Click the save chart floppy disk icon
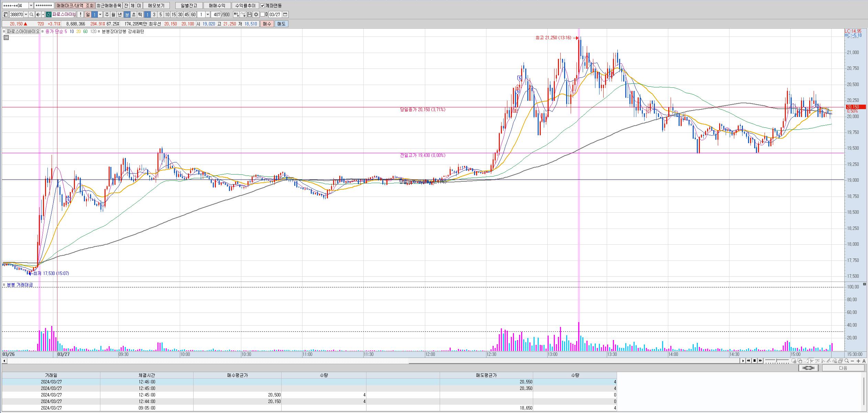Viewport: 868px width, 413px height. click(250, 14)
